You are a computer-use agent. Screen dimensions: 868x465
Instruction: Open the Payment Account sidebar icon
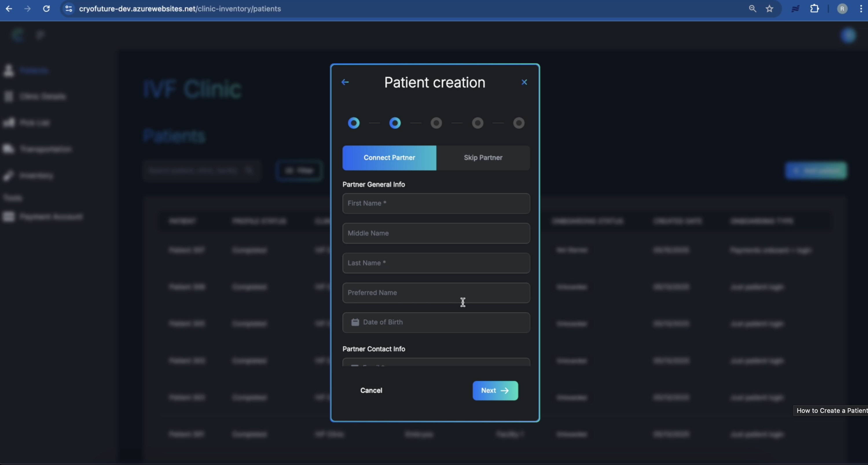point(9,216)
